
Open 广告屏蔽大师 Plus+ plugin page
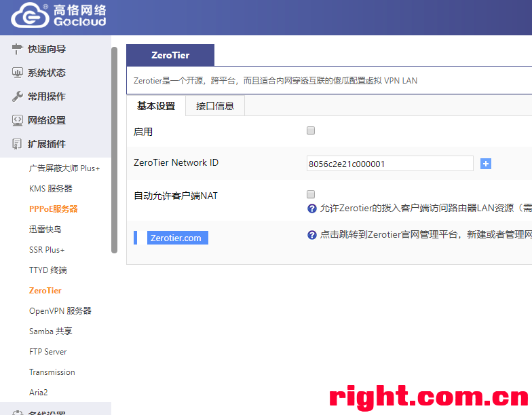tap(64, 168)
